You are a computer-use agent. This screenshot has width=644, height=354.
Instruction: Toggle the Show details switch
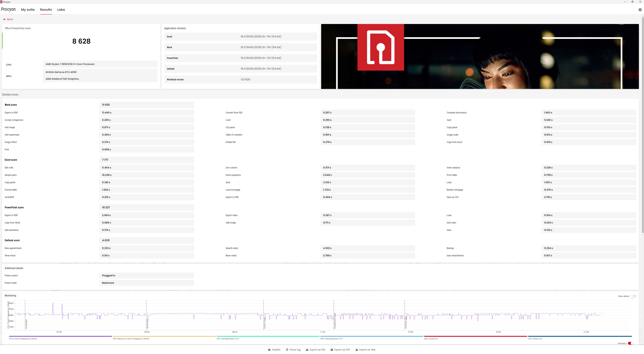633,296
